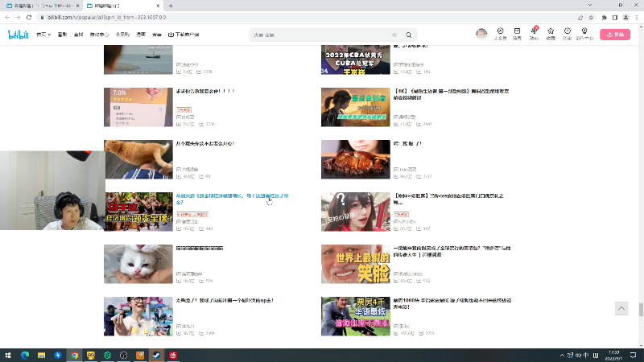Open Microsoft Edge from the taskbar
Image resolution: width=644 pixels, height=362 pixels.
(x=25, y=355)
